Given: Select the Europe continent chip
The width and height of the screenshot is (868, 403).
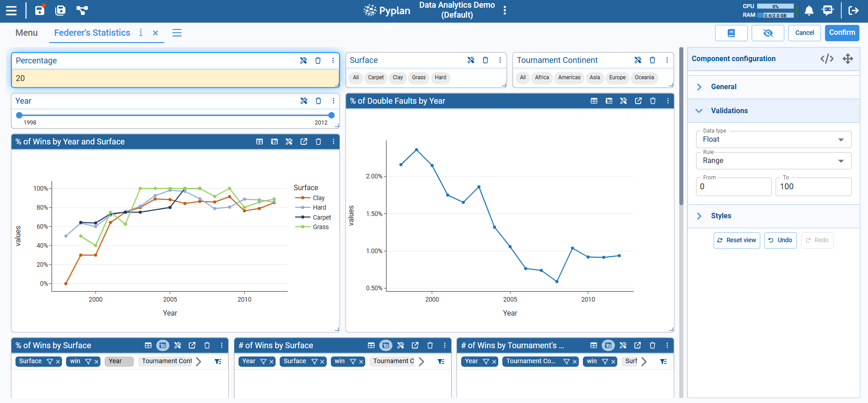Looking at the screenshot, I should coord(617,77).
